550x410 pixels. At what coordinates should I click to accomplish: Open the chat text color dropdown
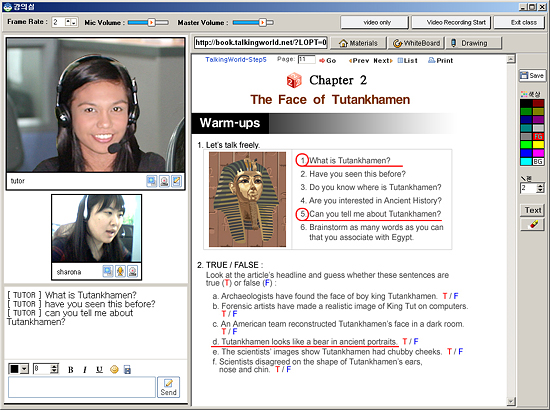click(x=24, y=369)
